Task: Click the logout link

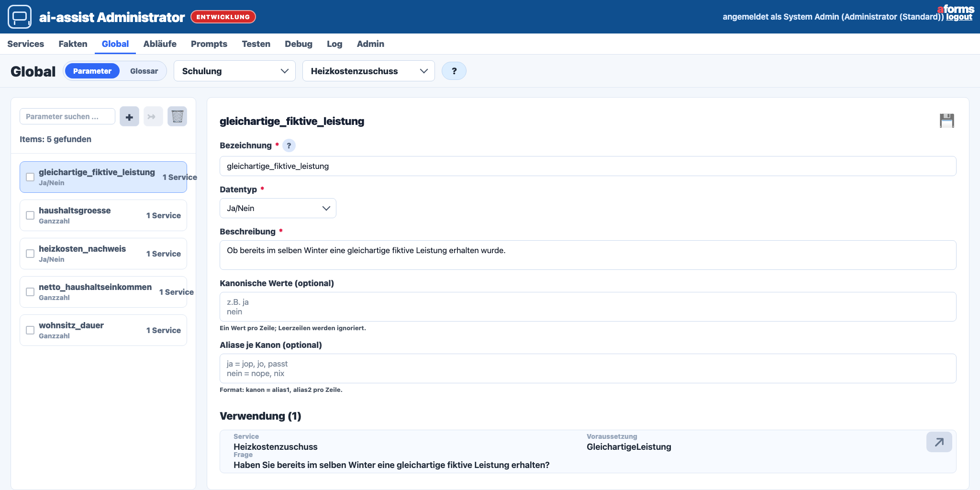Action: (959, 17)
